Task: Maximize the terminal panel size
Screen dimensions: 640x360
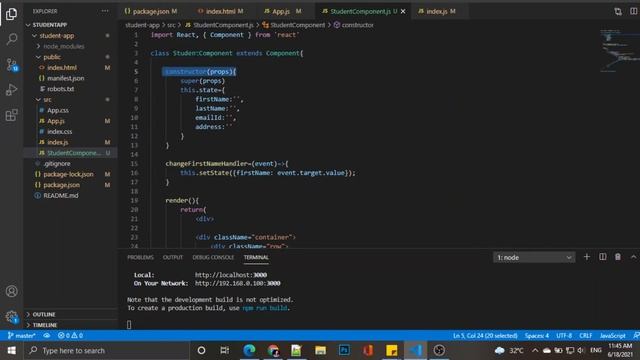Action: (x=633, y=257)
